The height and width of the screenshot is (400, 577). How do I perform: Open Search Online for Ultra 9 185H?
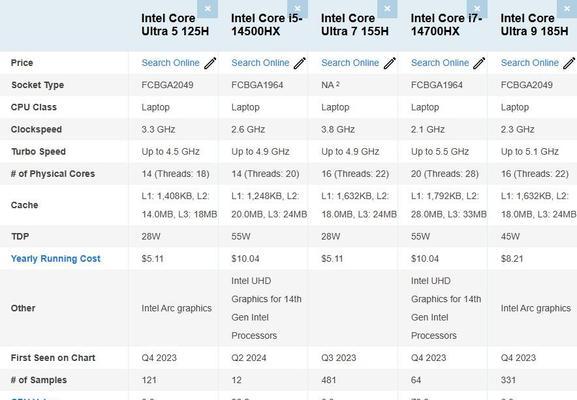pos(530,63)
